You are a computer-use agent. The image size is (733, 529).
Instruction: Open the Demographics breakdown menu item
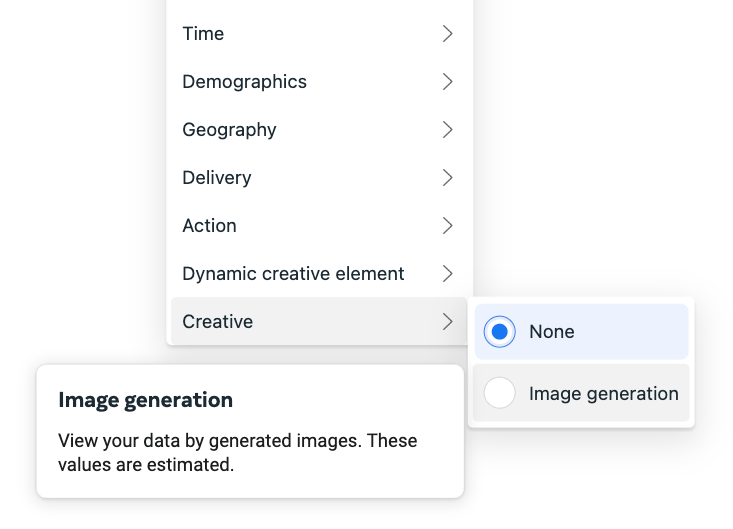[319, 82]
